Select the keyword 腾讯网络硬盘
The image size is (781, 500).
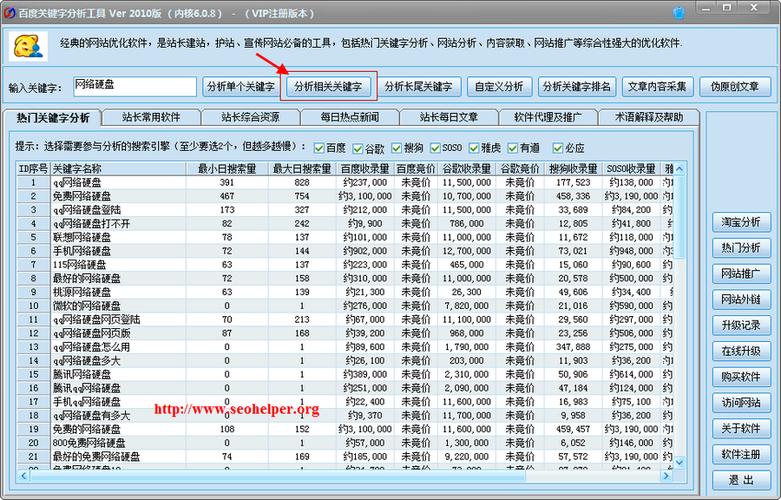point(82,375)
